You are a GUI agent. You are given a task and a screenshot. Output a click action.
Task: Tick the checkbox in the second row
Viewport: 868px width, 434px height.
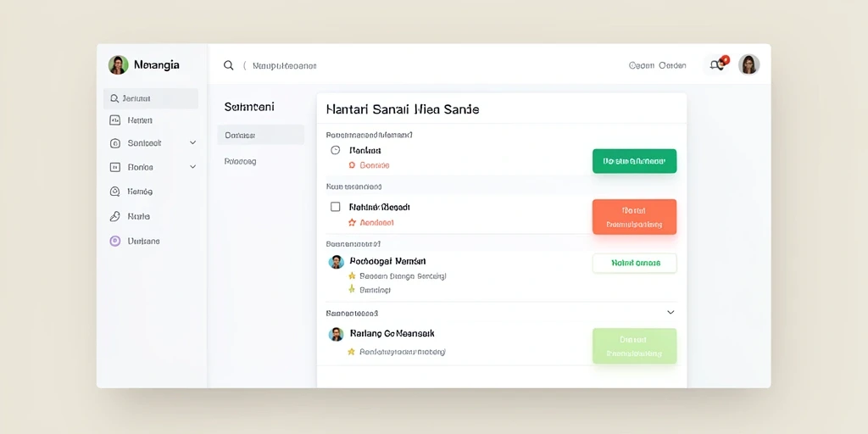pyautogui.click(x=335, y=207)
